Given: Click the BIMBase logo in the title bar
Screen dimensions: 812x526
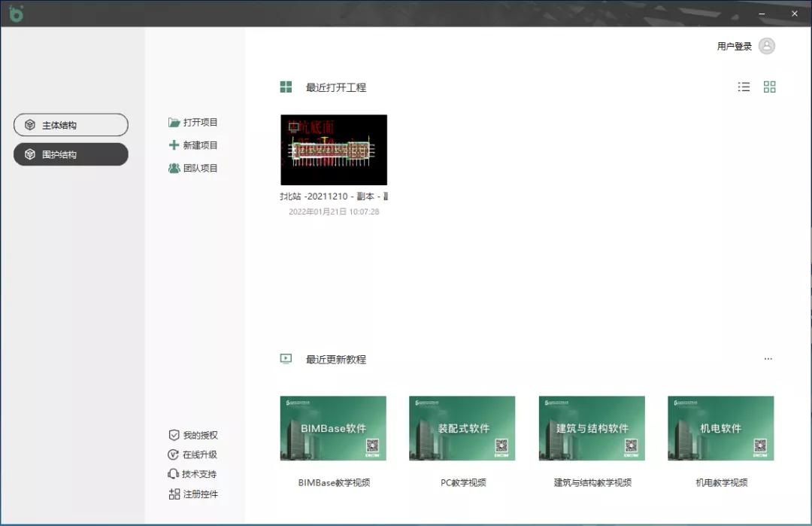Looking at the screenshot, I should (x=16, y=14).
